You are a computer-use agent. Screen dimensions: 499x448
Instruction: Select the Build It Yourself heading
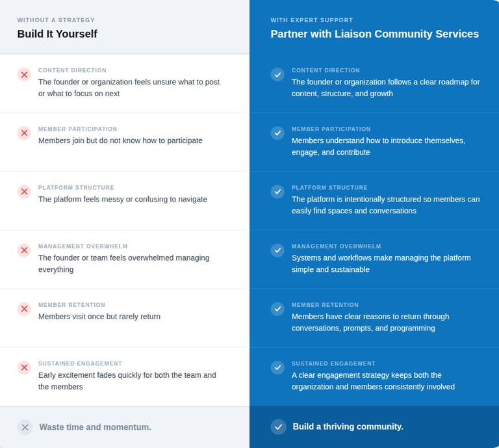(57, 34)
